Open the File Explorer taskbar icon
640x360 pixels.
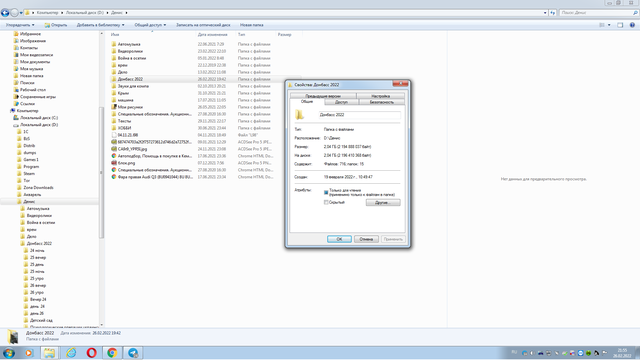pyautogui.click(x=49, y=353)
